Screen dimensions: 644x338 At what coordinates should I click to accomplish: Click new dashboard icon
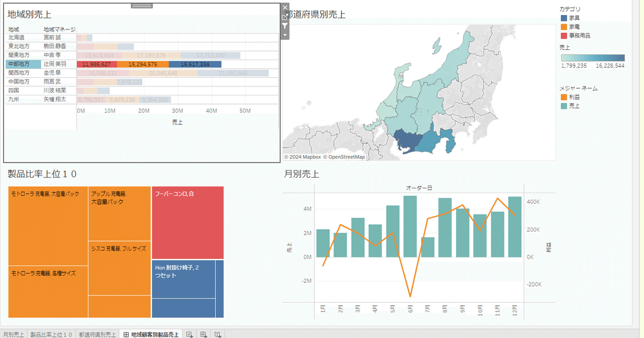[203, 334]
